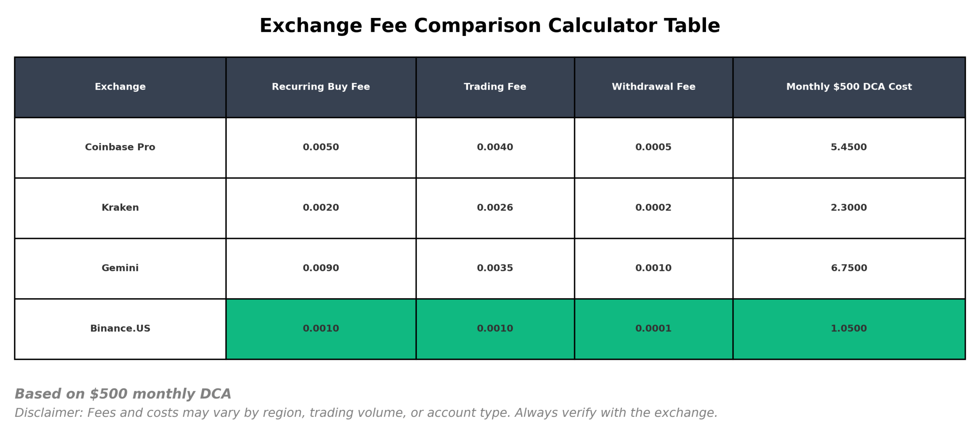Click the 'Based on $500 monthly DCA' note
This screenshot has height=441, width=980.
(x=123, y=394)
